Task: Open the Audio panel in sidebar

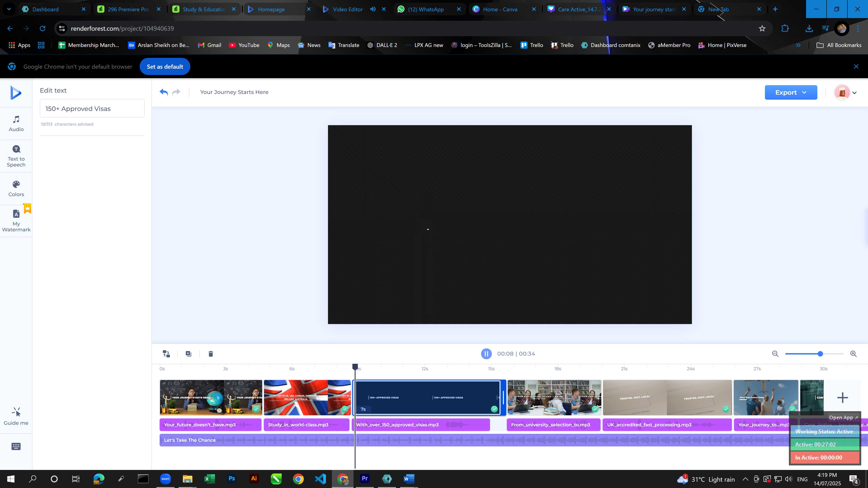Action: (16, 124)
